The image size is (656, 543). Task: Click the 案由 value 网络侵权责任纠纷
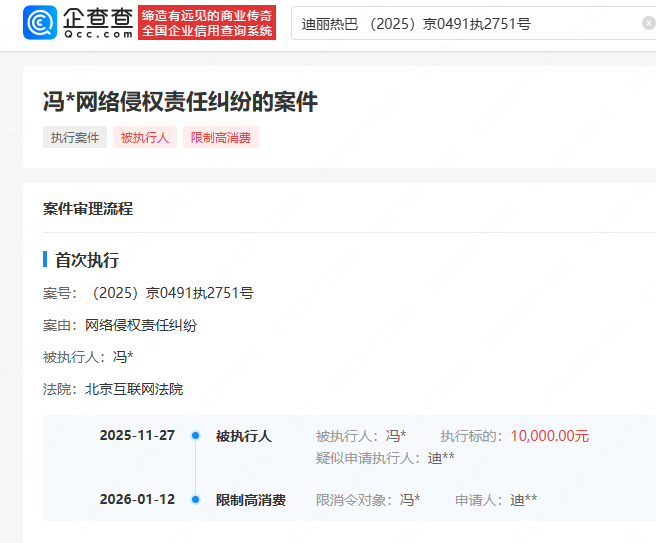click(x=141, y=325)
